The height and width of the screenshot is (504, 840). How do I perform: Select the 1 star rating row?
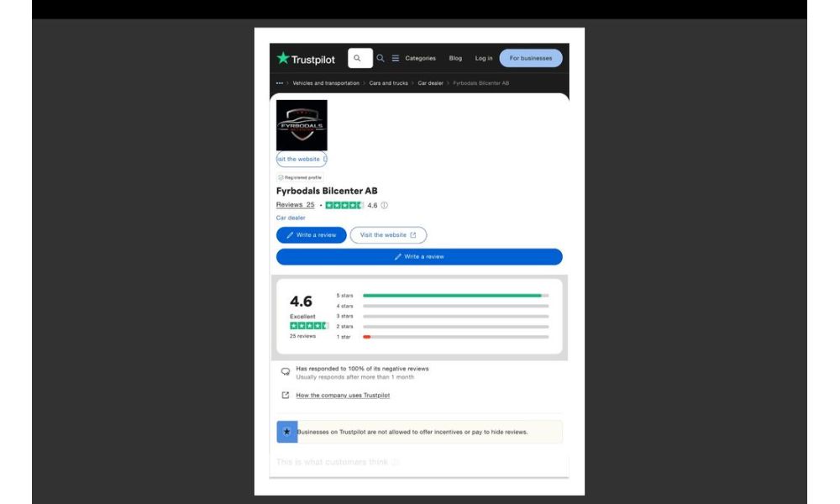tap(455, 337)
